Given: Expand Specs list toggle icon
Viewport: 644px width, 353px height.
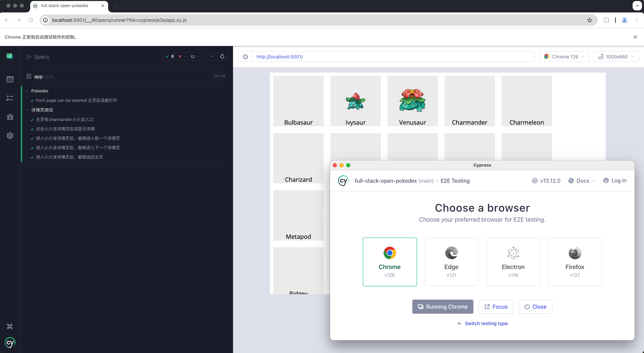Looking at the screenshot, I should coord(29,57).
